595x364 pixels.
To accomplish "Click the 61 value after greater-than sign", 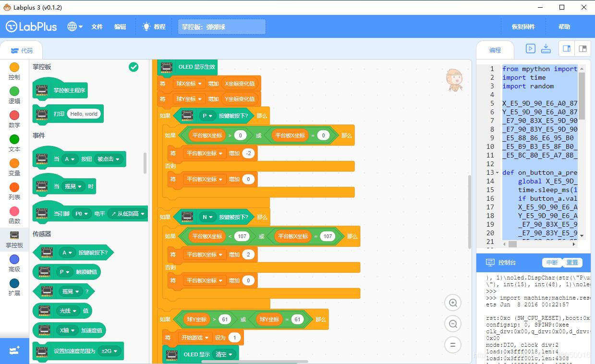I will (x=225, y=319).
